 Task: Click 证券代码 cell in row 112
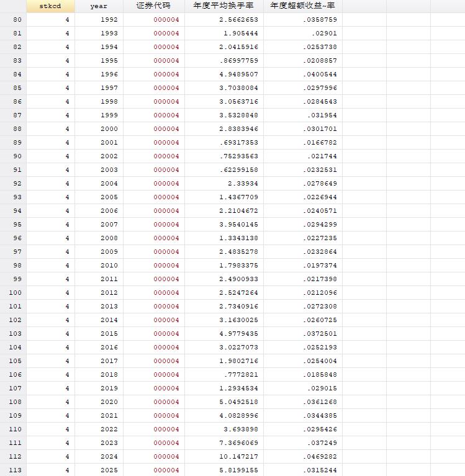(x=154, y=457)
